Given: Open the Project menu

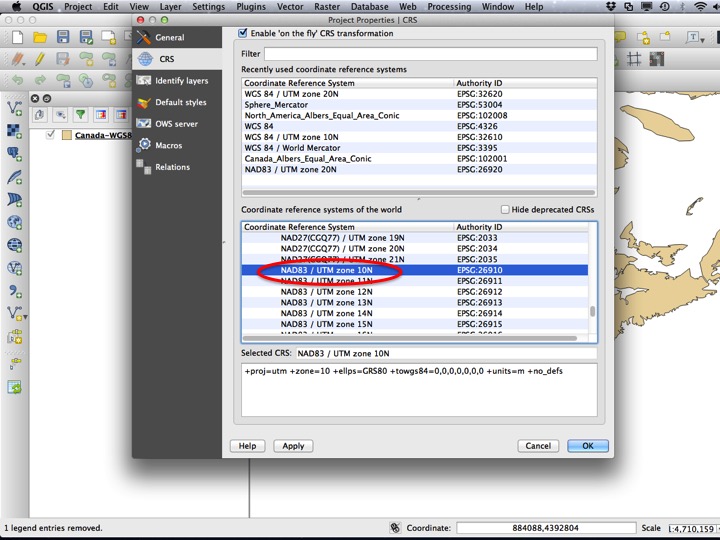Looking at the screenshot, I should coord(78,6).
